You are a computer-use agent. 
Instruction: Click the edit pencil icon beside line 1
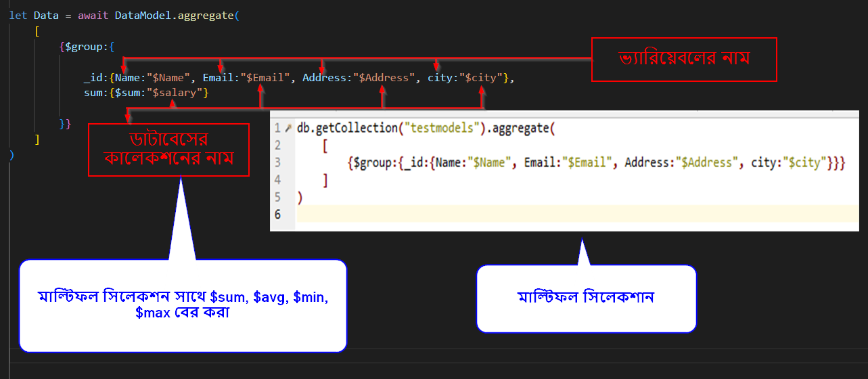(288, 128)
